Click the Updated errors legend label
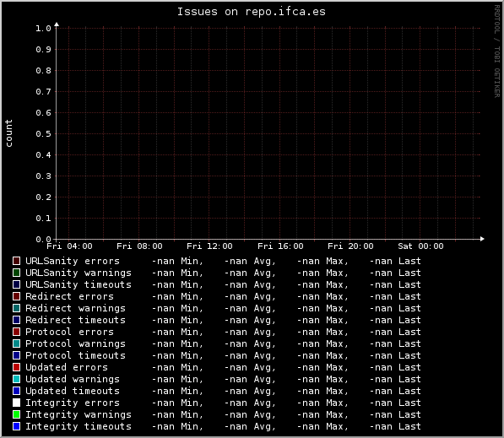 point(67,367)
